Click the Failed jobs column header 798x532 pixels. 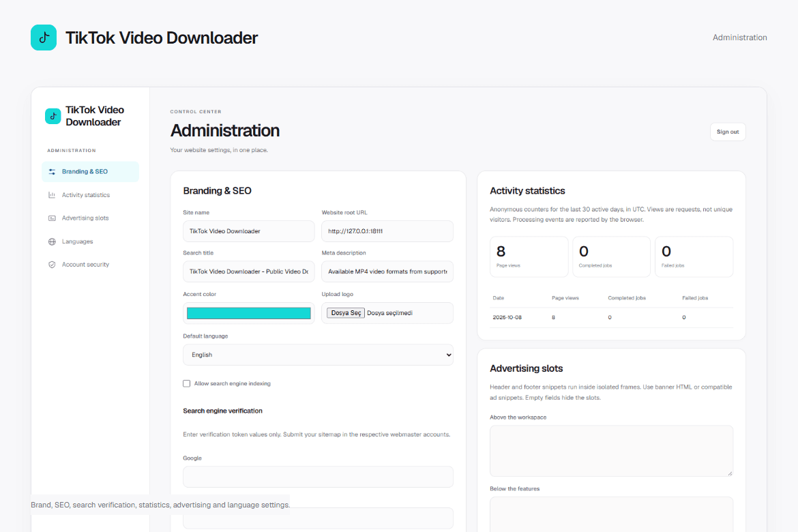pos(695,298)
